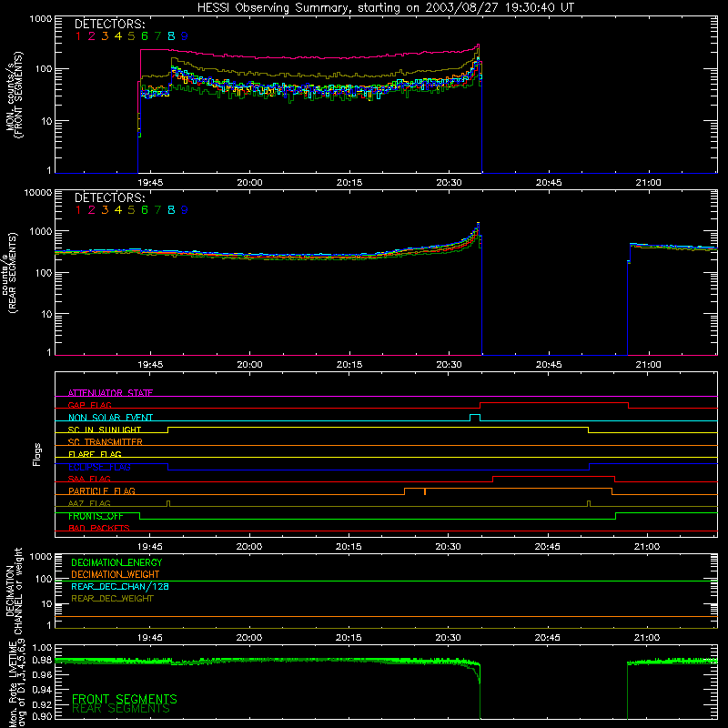728x728 pixels.
Task: Click detector 1 in the front segments legend
Action: click(x=78, y=36)
